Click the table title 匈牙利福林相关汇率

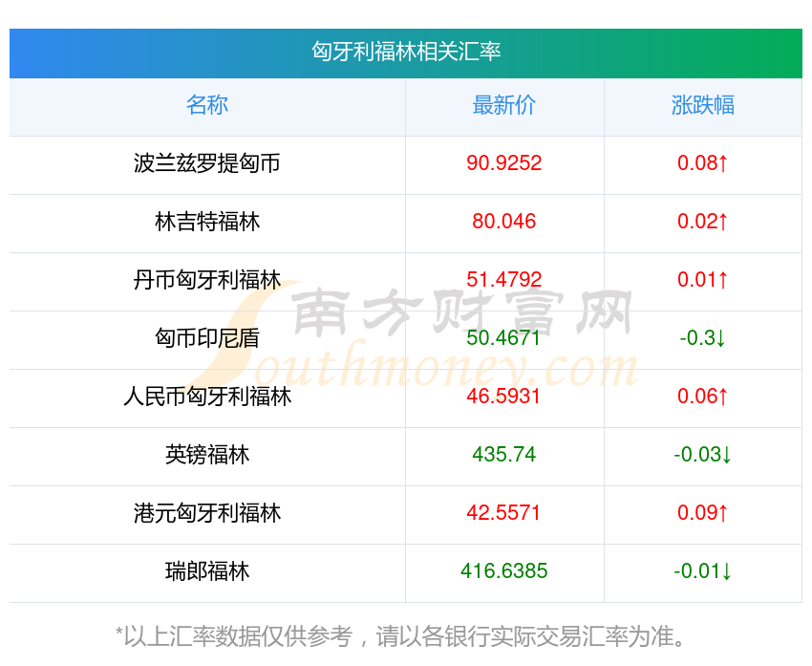click(406, 52)
